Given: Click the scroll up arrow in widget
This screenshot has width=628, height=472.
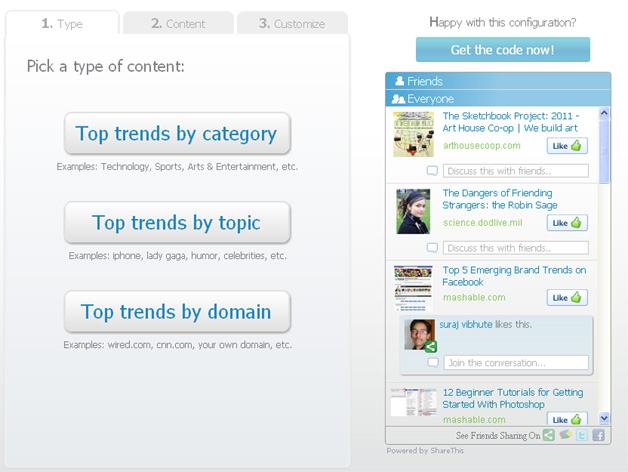Looking at the screenshot, I should pyautogui.click(x=604, y=113).
